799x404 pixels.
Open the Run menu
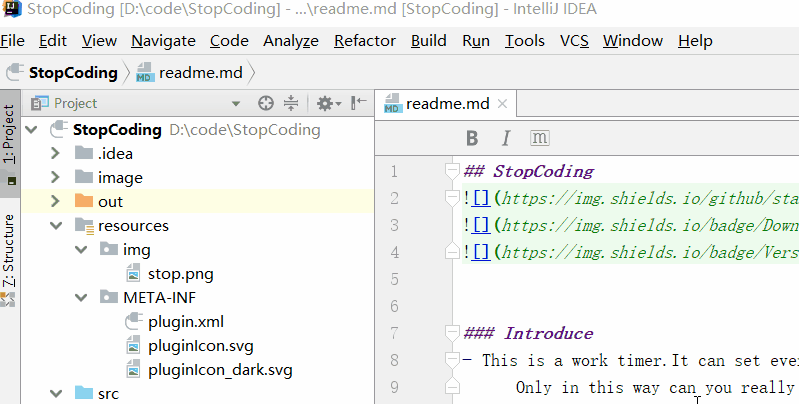pos(476,41)
